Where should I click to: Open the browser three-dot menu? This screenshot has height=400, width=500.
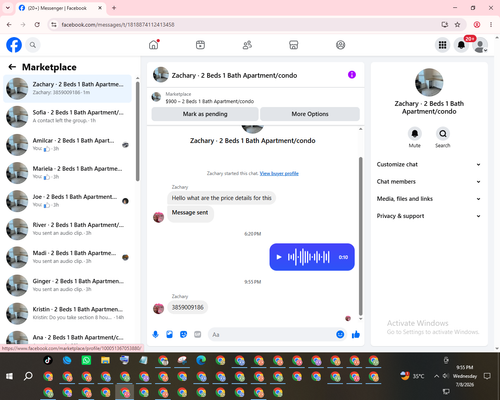point(491,25)
